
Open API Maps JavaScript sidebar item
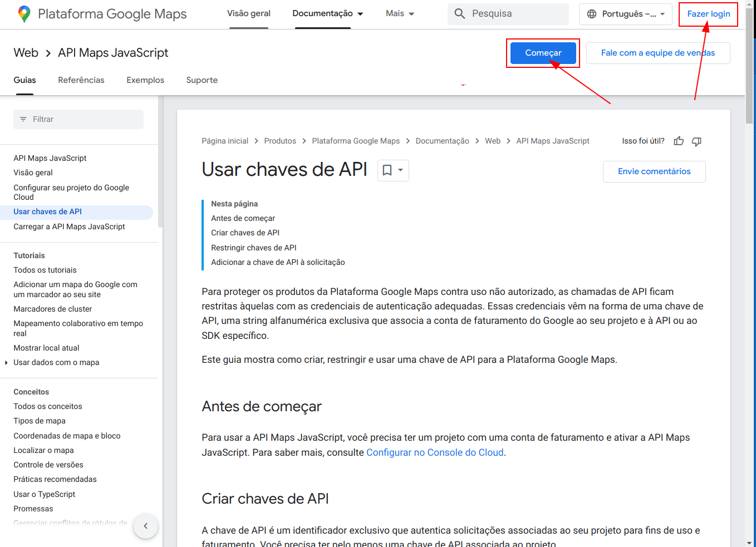point(50,158)
